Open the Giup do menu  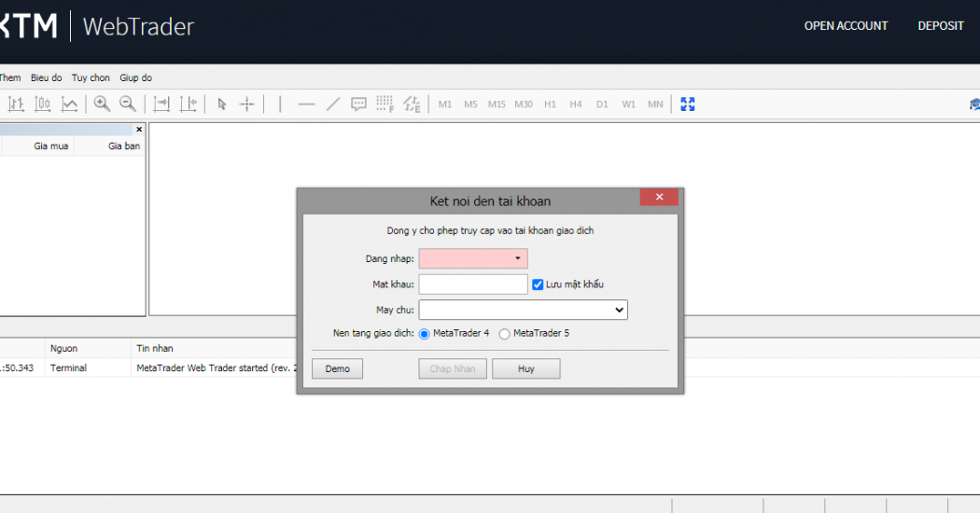pyautogui.click(x=135, y=77)
